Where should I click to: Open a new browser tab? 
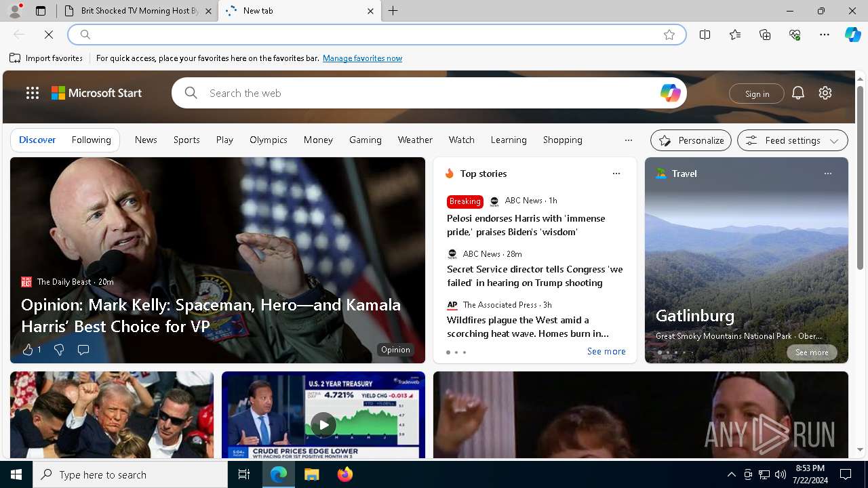coord(393,11)
